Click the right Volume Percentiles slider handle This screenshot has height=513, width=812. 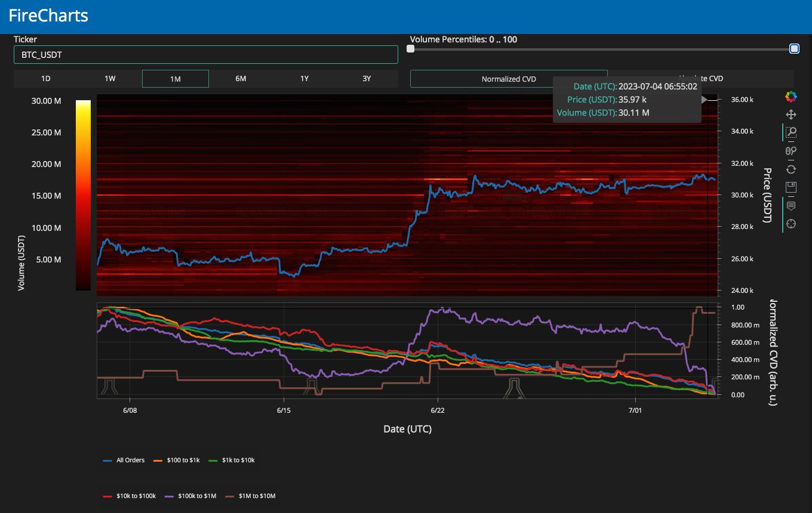pyautogui.click(x=794, y=49)
